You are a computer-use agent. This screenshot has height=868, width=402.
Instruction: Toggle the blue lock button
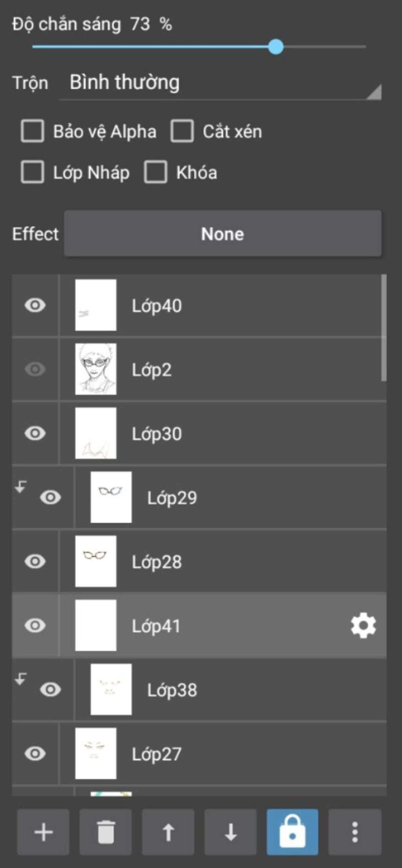292,832
